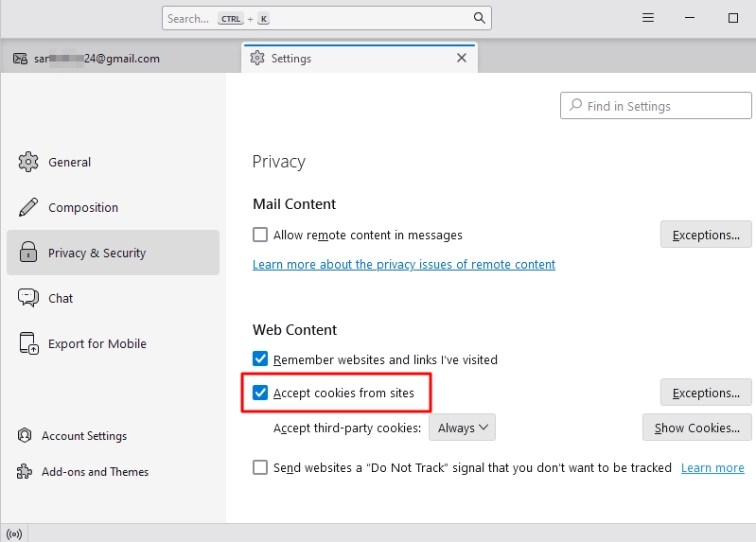
Task: Uncheck Accept cookies from sites
Action: 260,393
